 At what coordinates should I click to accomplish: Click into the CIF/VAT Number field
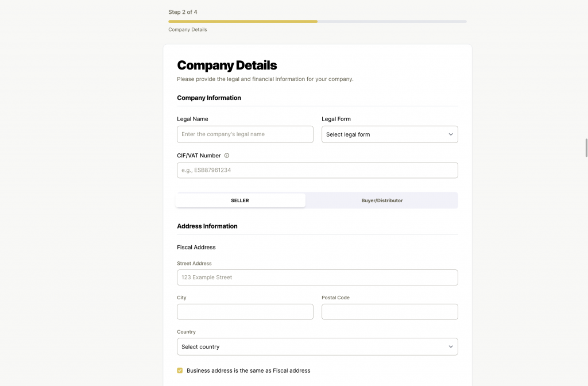(x=317, y=170)
